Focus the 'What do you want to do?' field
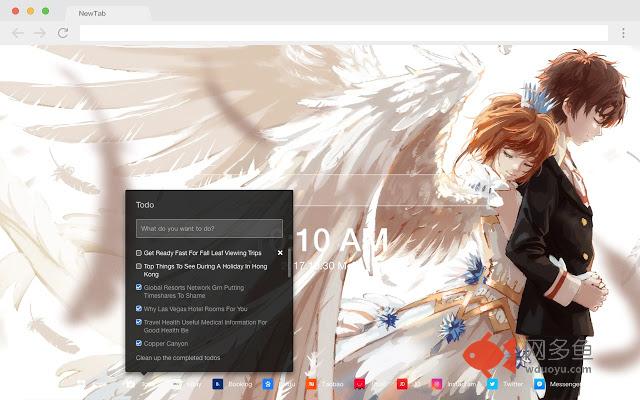 pyautogui.click(x=209, y=228)
